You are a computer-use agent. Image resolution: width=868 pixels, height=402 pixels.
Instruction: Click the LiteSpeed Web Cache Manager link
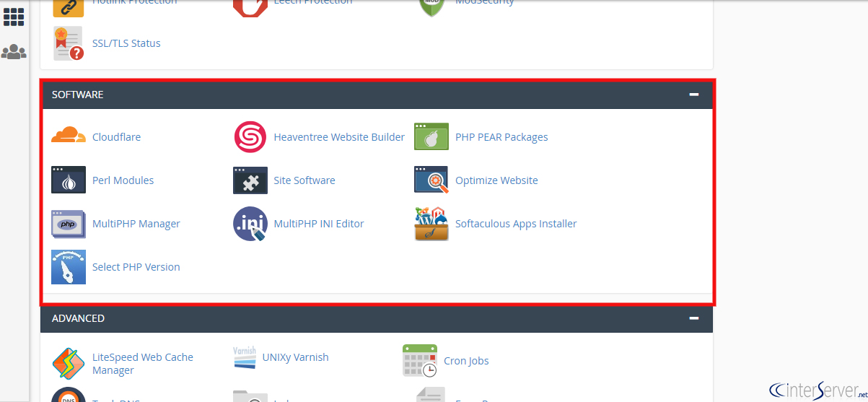(x=143, y=364)
